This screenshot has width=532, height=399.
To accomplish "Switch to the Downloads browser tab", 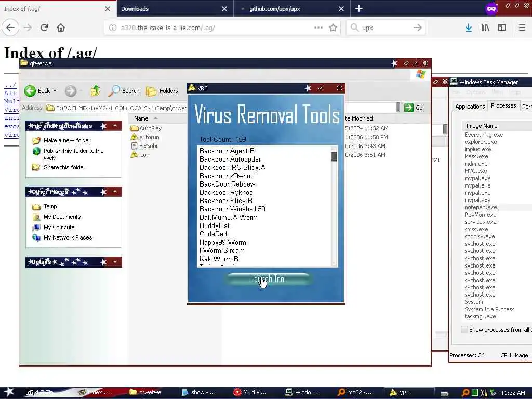I will (x=175, y=9).
